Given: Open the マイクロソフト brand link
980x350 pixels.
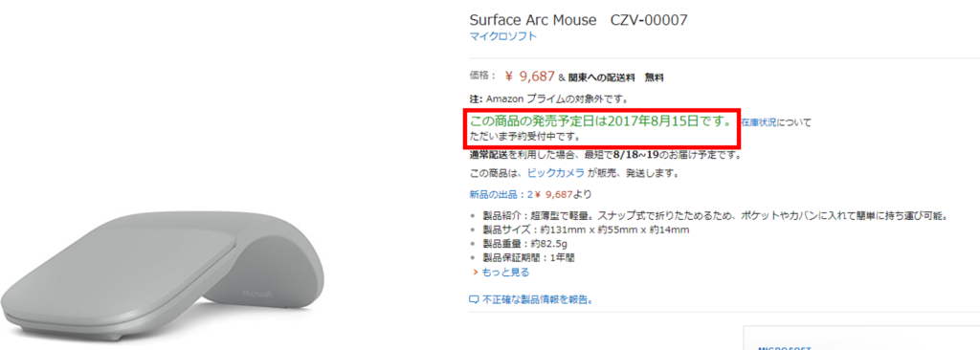Looking at the screenshot, I should coord(502,36).
